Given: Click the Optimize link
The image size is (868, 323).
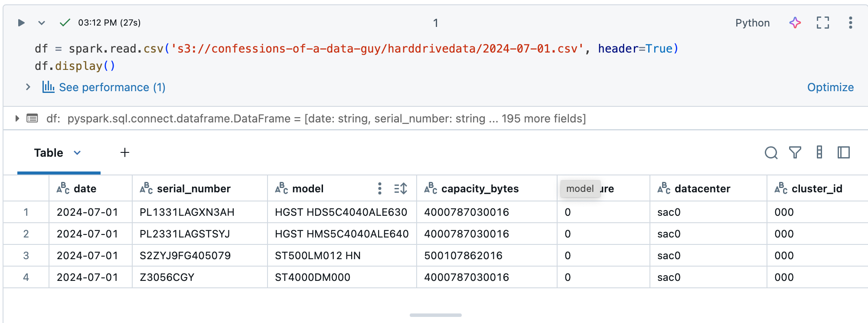Looking at the screenshot, I should click(830, 87).
